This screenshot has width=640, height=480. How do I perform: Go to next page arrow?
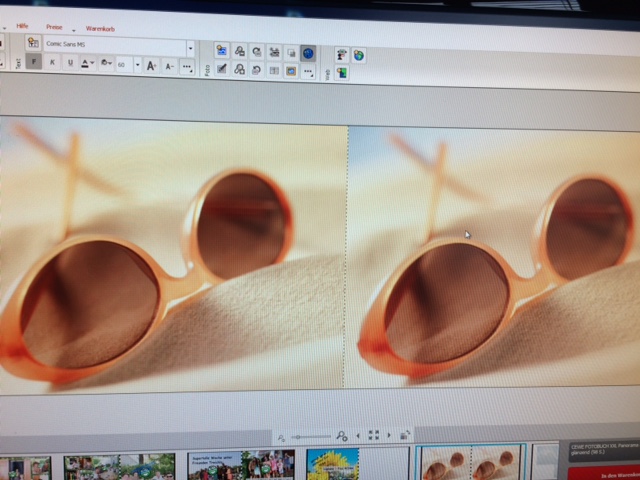point(389,435)
